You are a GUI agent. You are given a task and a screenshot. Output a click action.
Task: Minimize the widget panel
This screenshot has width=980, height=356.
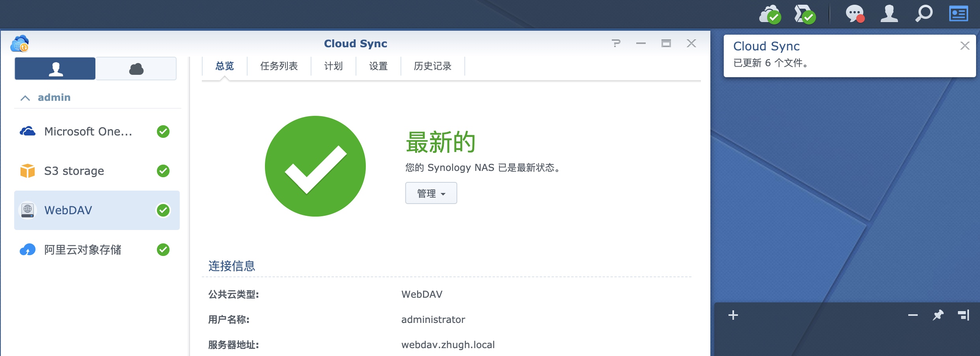coord(913,315)
